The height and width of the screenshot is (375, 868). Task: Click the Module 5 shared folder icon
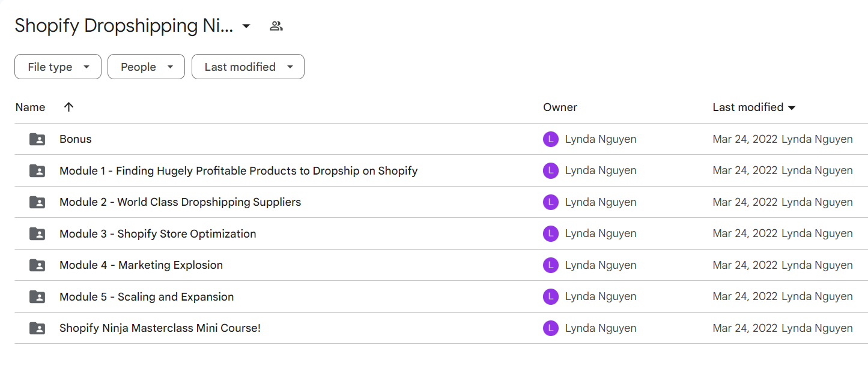tap(37, 296)
